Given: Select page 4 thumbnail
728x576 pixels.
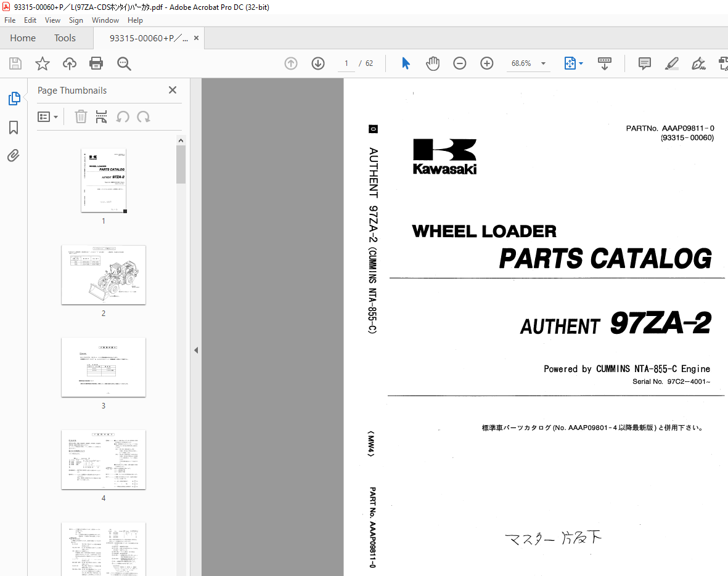Looking at the screenshot, I should coord(104,460).
